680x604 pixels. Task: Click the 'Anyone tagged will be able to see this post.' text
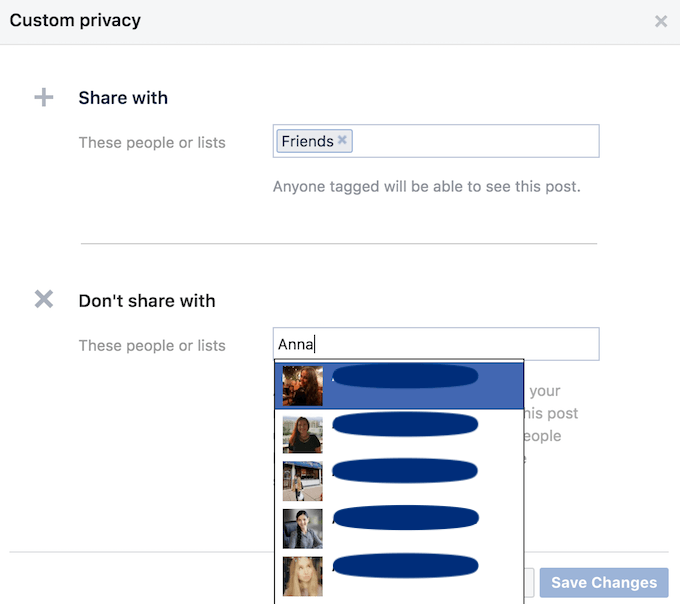tap(426, 186)
